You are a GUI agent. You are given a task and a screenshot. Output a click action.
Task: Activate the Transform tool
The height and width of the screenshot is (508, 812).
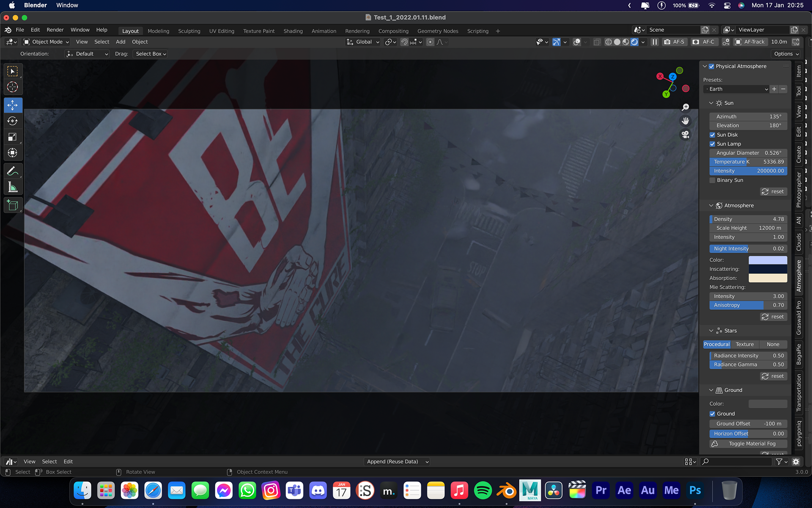click(13, 153)
